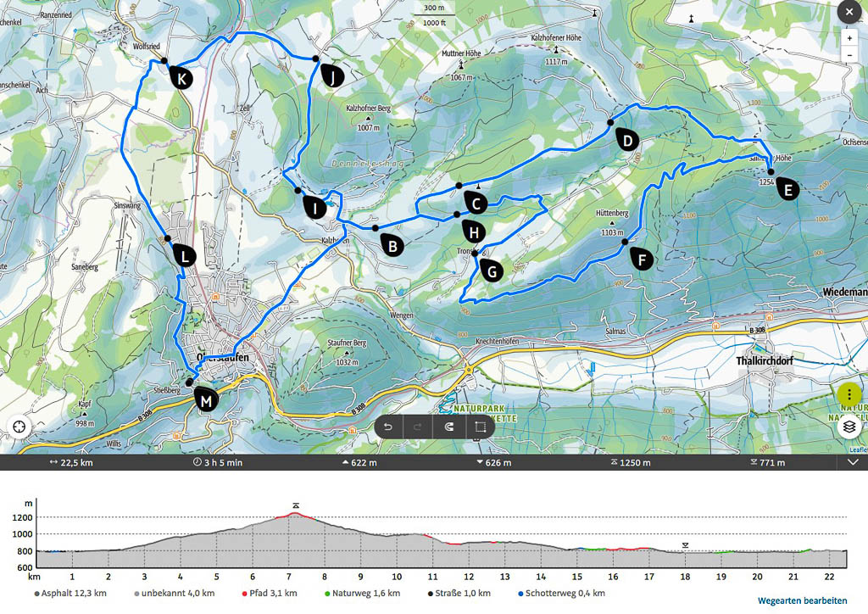Zoom in with the plus button

coord(849,38)
